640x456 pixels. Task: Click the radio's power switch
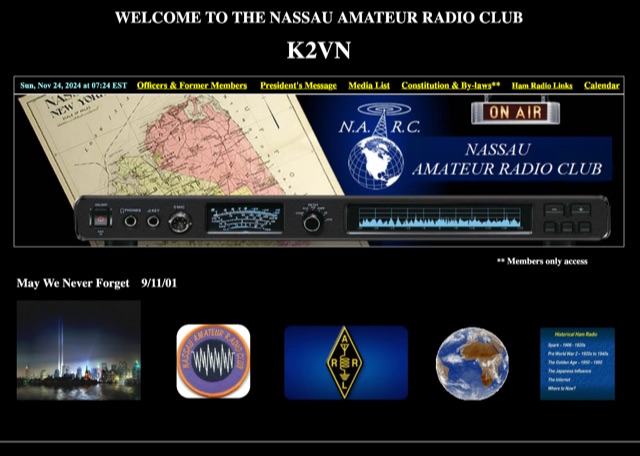tap(100, 220)
